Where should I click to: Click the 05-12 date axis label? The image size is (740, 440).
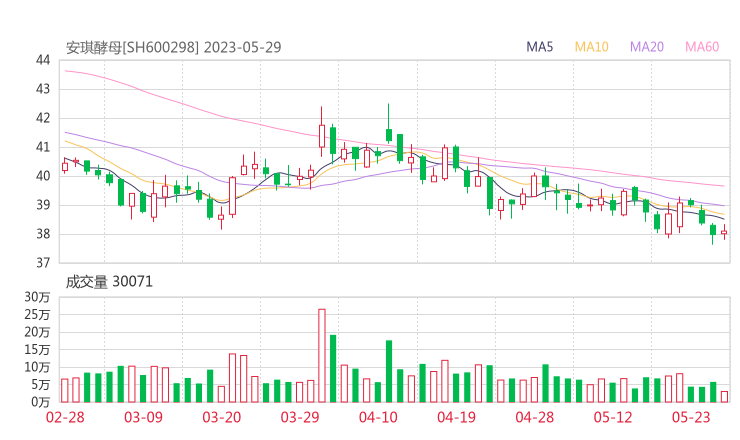pyautogui.click(x=613, y=417)
